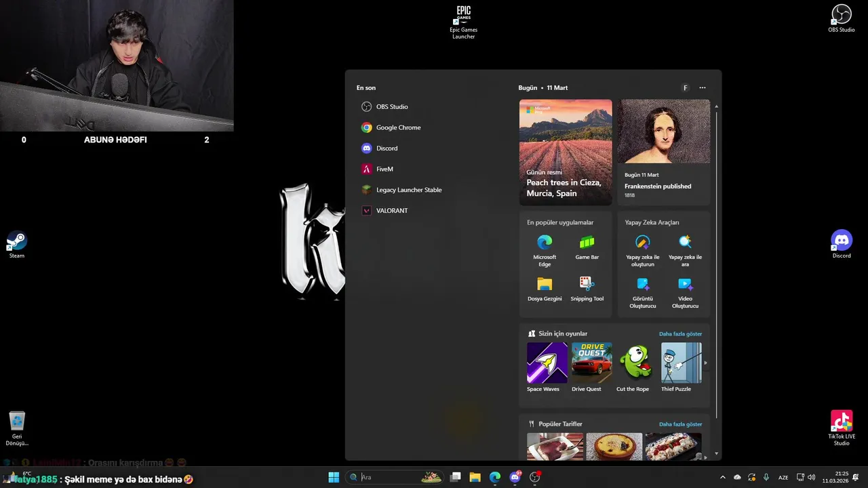
Task: Open Peach trees in Cieza card
Action: coord(566,152)
